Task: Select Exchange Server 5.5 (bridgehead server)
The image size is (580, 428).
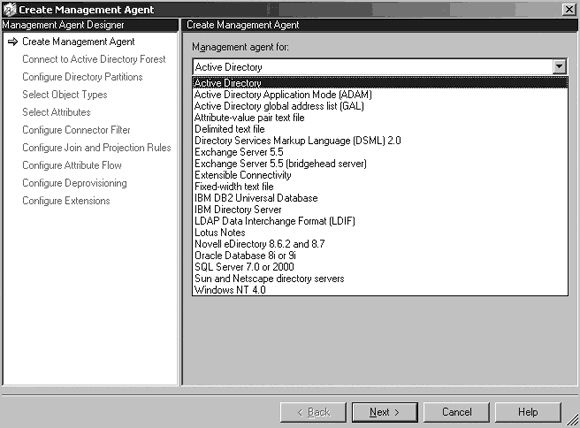Action: [x=380, y=164]
